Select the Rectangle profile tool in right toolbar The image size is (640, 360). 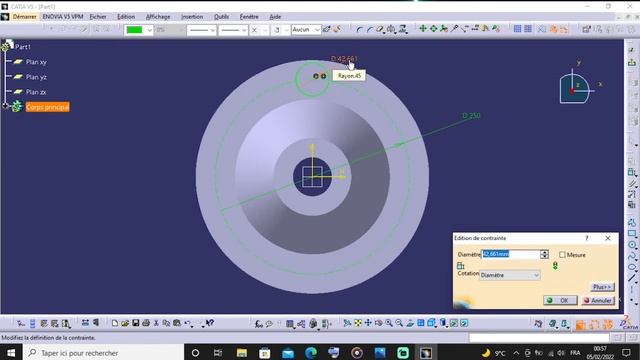tap(632, 233)
